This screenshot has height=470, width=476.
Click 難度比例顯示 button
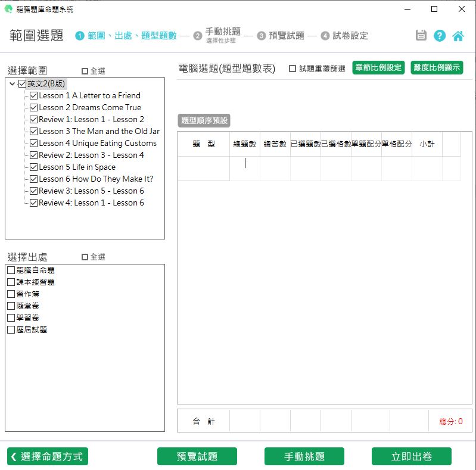tap(437, 67)
